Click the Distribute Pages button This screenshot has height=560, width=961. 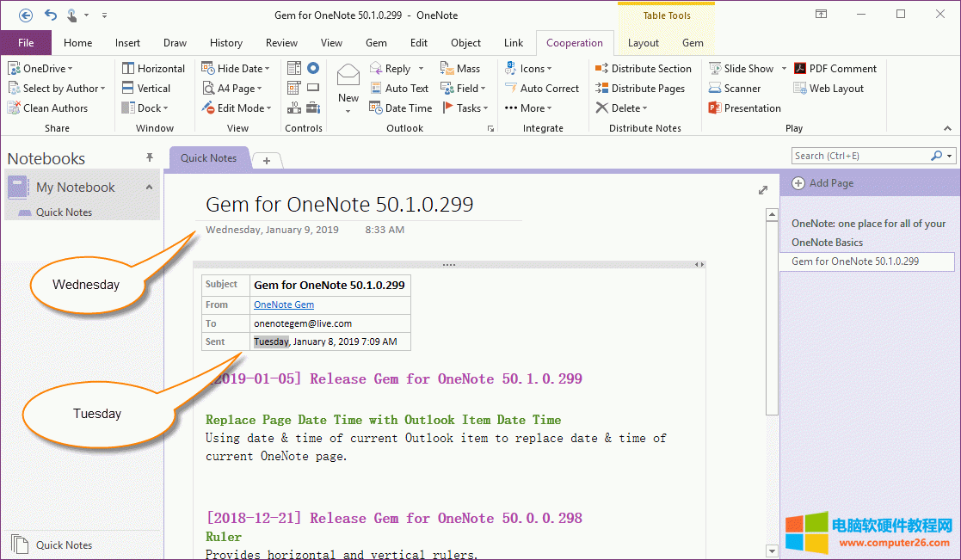(642, 88)
